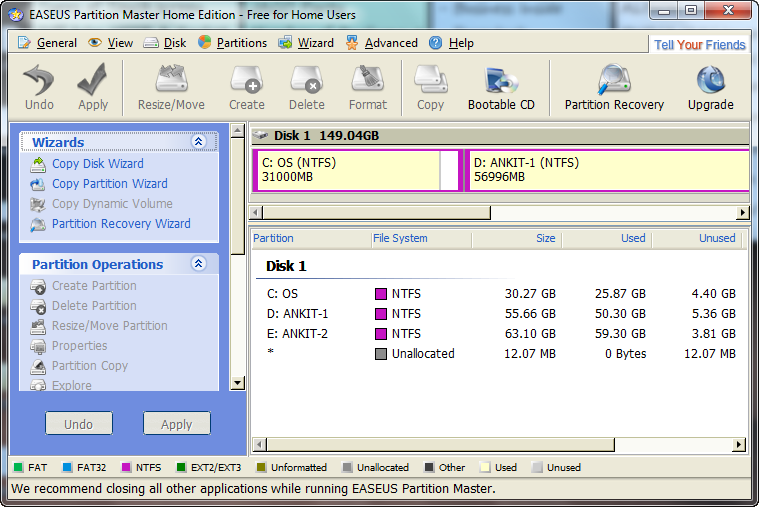Collapse the Wizards panel

198,141
